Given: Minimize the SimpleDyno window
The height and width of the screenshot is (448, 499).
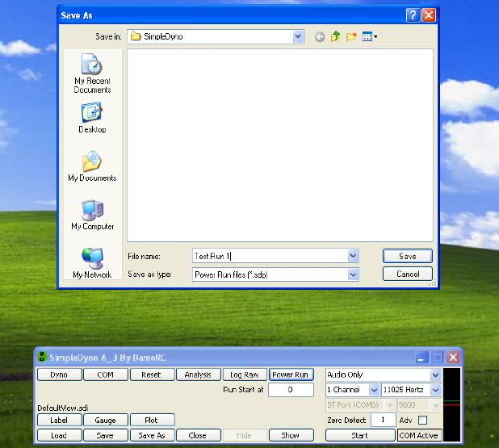Looking at the screenshot, I should (421, 358).
